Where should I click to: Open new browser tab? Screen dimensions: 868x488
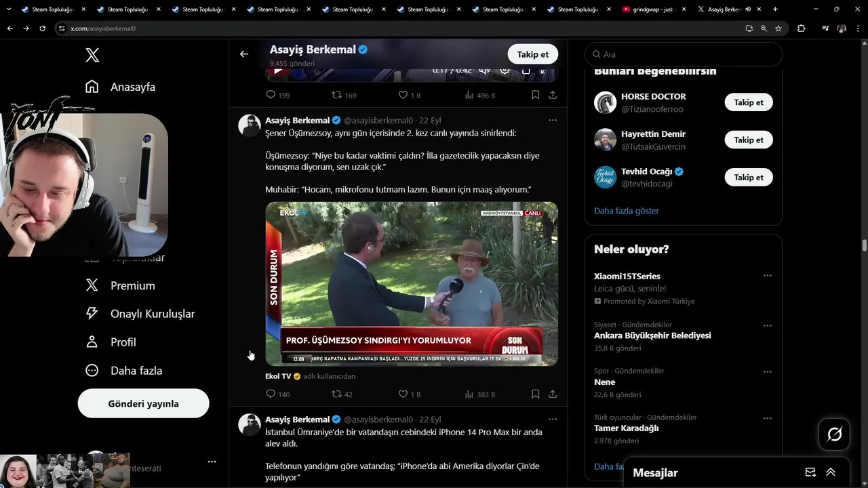[x=775, y=9]
